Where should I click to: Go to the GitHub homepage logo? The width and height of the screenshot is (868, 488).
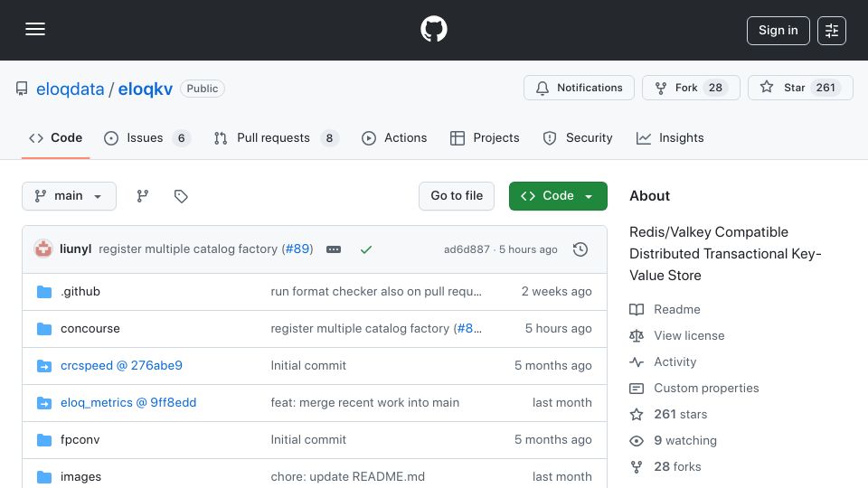[x=433, y=29]
